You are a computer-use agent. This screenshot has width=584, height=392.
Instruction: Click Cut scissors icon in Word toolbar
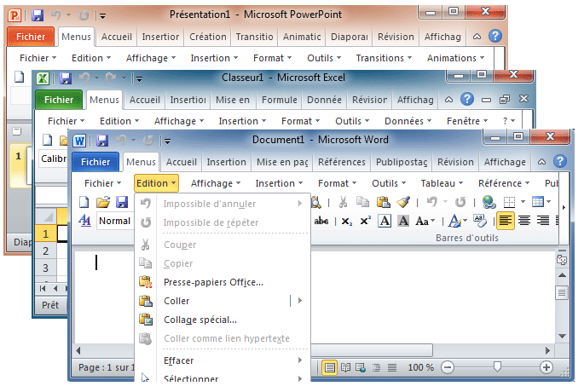[343, 202]
